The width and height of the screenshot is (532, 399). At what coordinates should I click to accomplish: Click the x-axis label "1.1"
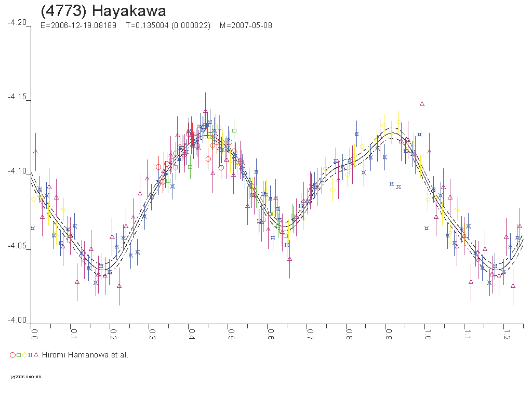tap(467, 334)
